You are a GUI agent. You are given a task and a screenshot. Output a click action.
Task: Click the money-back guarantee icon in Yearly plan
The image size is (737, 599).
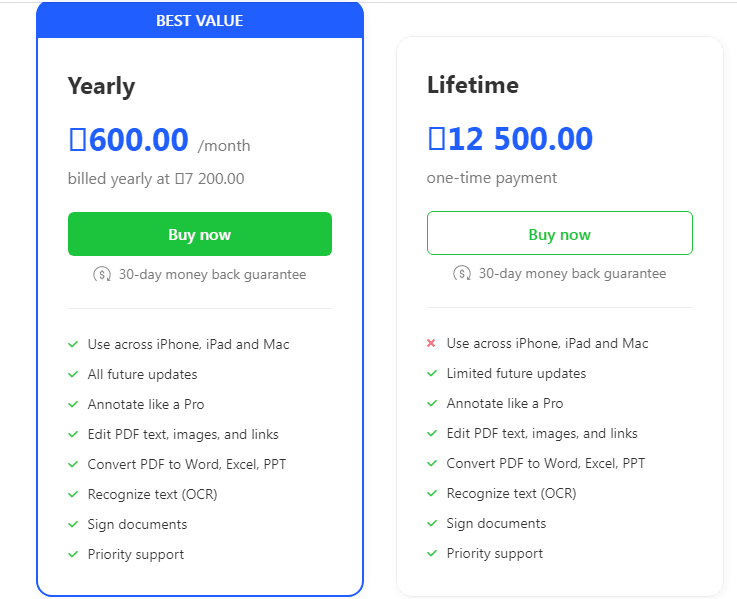coord(102,274)
